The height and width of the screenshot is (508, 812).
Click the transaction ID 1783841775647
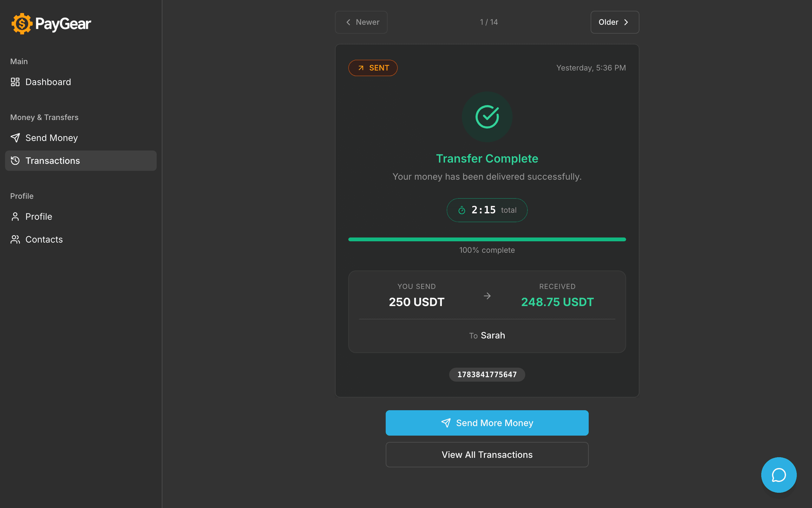point(487,375)
